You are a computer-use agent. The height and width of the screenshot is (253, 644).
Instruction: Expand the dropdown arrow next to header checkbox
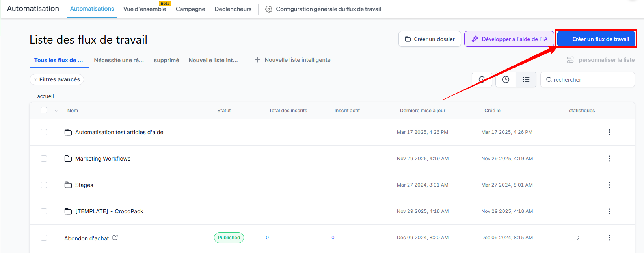point(57,111)
